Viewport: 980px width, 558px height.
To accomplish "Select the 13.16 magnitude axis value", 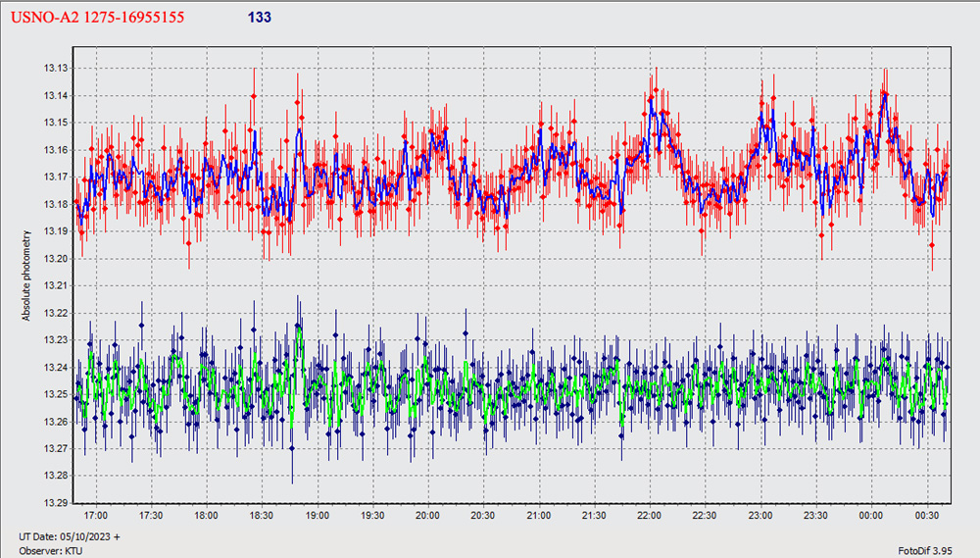I will coord(54,150).
